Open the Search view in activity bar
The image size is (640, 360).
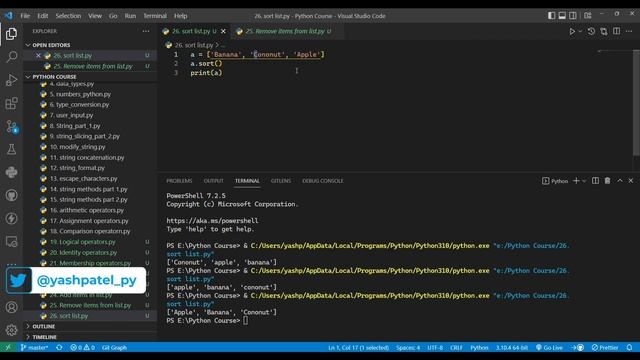[x=11, y=57]
